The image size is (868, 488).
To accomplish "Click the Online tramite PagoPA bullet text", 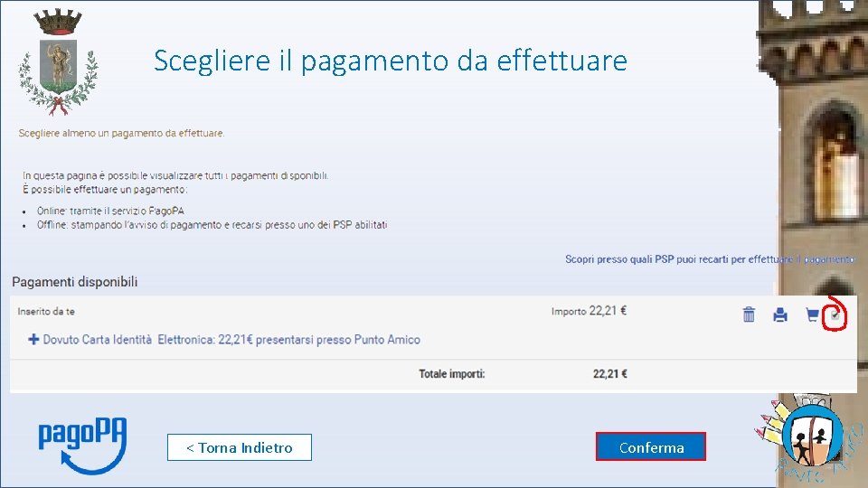I will tap(110, 211).
